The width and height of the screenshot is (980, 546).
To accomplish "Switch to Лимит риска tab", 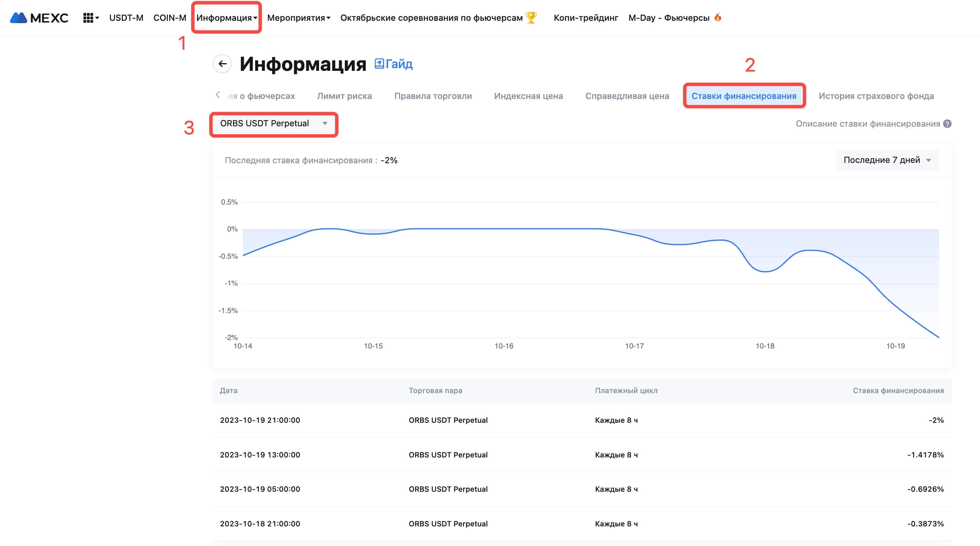I will [x=344, y=96].
